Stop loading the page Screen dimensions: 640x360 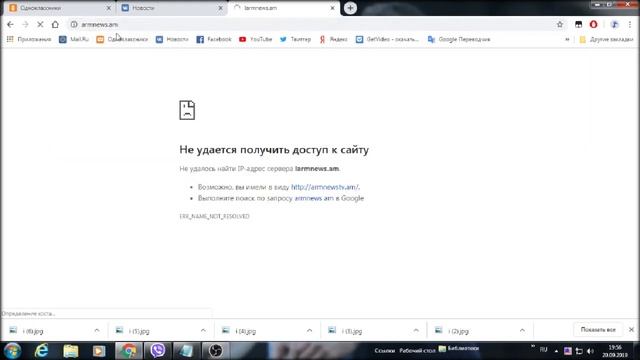tap(40, 24)
